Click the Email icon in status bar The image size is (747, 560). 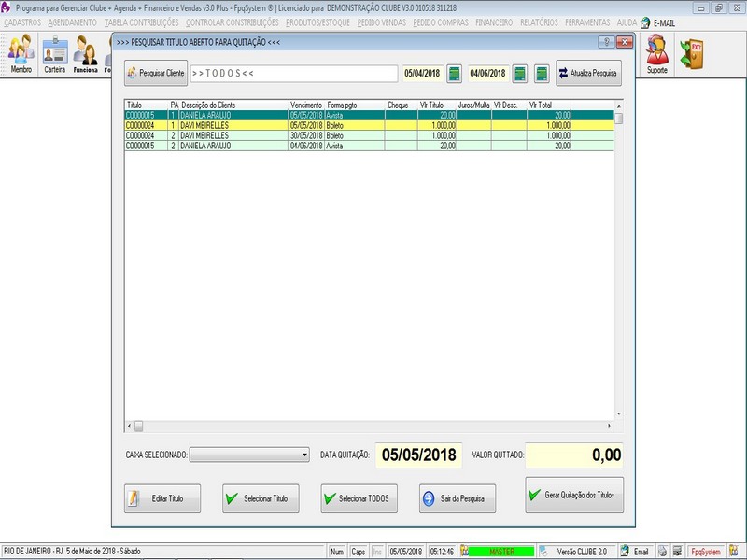[x=625, y=552]
